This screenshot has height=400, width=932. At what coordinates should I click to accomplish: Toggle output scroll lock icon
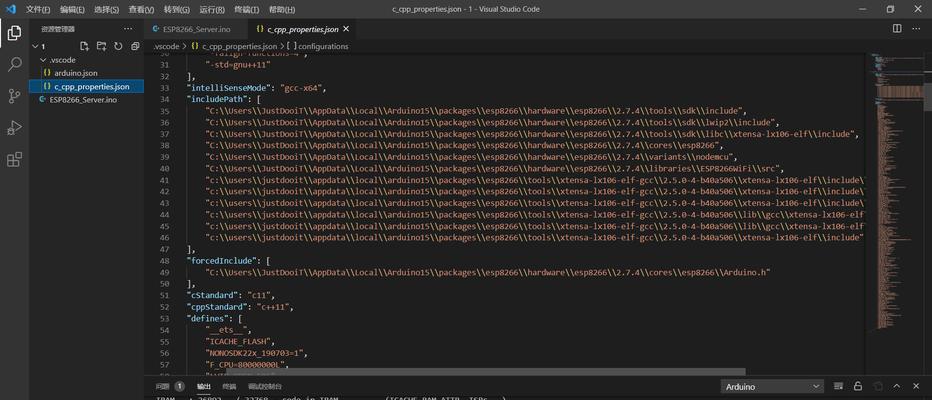click(858, 386)
